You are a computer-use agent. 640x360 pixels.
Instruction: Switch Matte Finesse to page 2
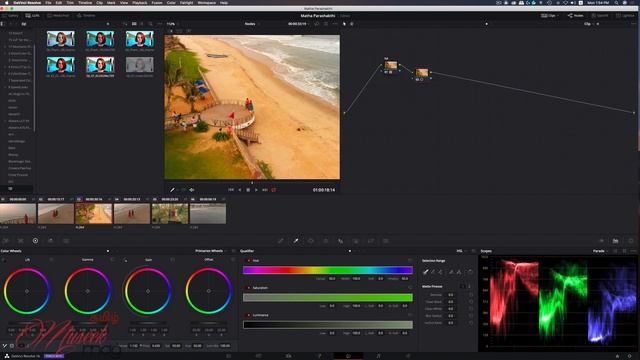coord(469,287)
